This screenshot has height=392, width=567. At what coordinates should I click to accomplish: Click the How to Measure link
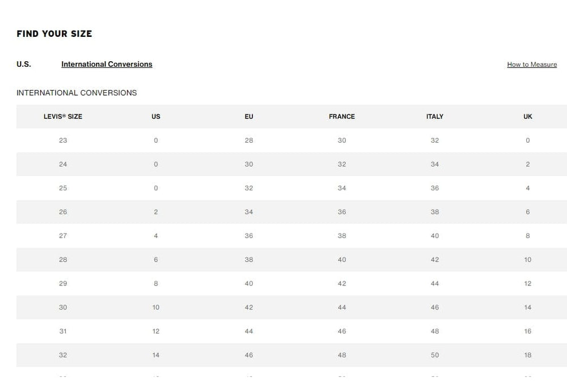[532, 64]
